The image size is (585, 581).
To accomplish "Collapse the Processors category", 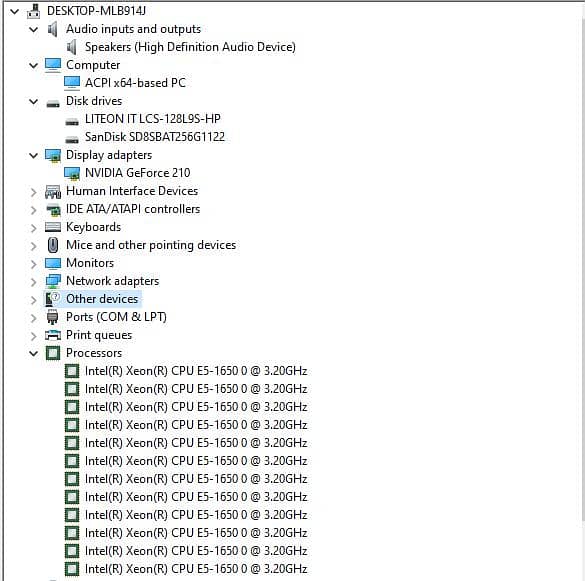I will click(x=34, y=353).
